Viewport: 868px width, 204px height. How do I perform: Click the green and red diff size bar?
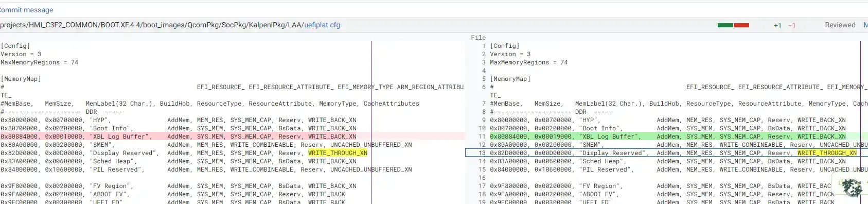pyautogui.click(x=733, y=25)
